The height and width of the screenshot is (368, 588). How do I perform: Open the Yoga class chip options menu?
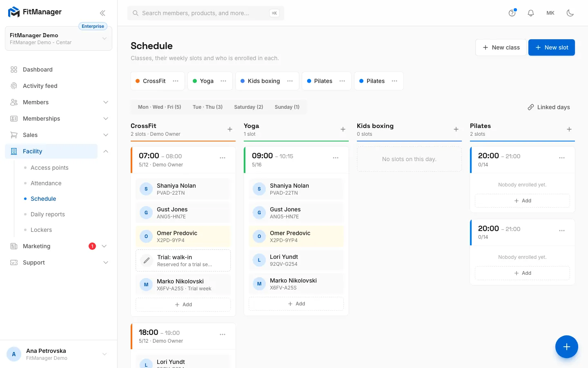[x=223, y=81]
